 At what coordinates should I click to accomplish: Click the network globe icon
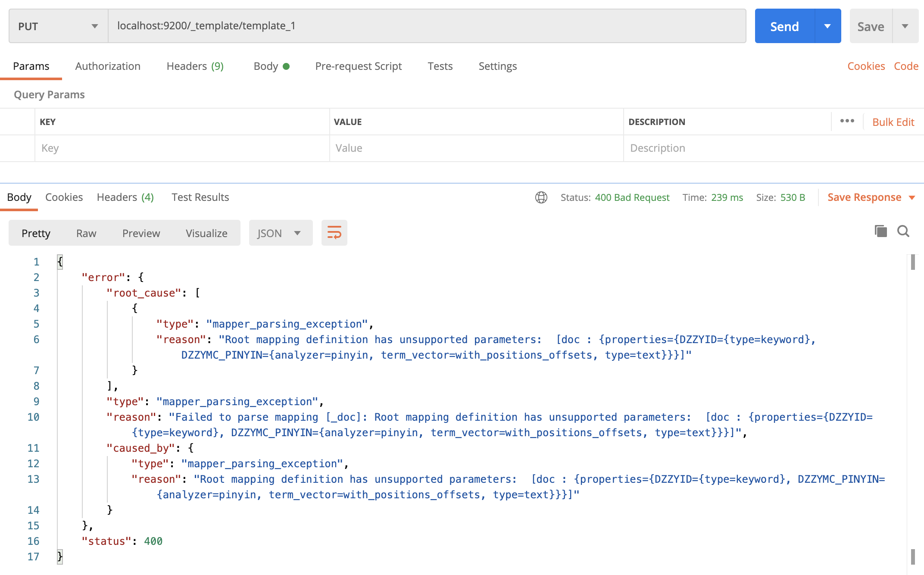541,197
